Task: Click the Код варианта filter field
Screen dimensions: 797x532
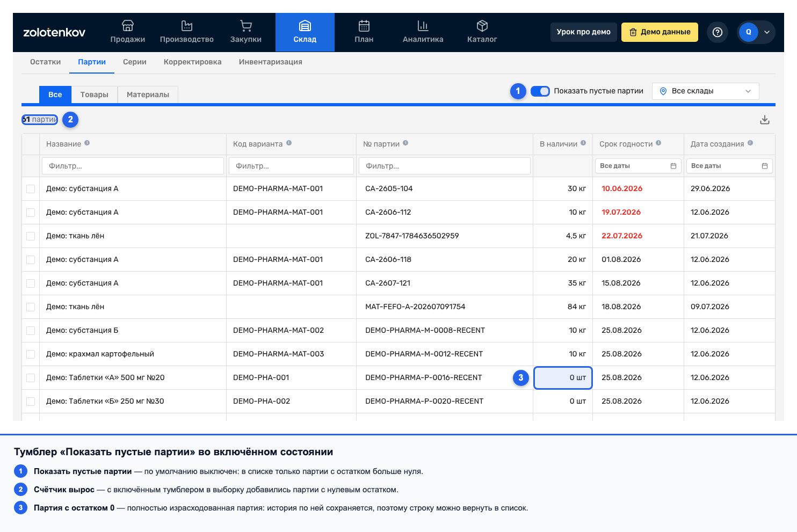Action: [291, 166]
